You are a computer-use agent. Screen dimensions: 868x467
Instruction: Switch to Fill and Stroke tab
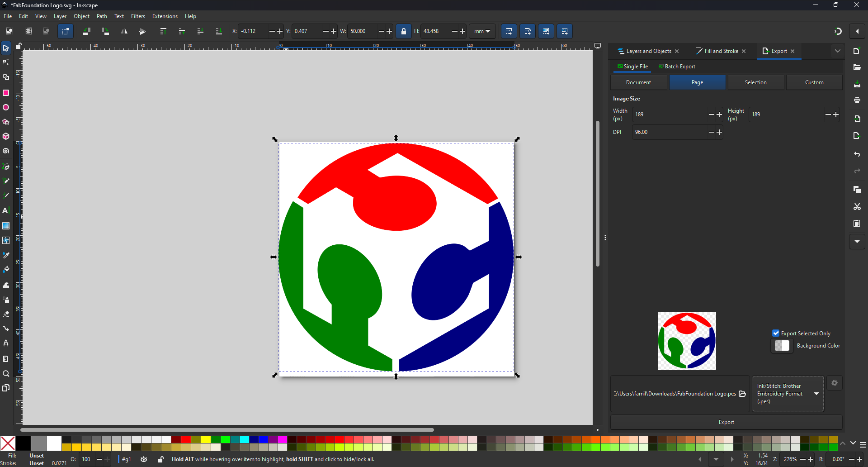point(721,51)
